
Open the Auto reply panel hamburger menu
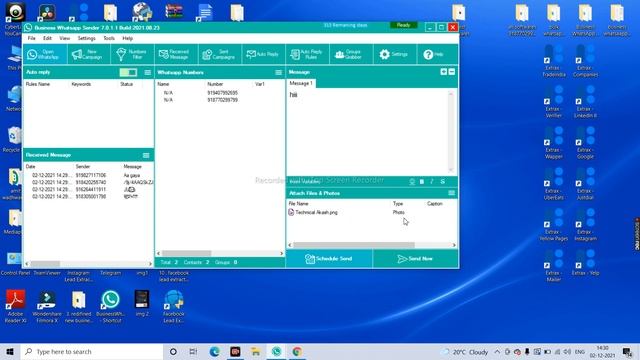click(148, 73)
